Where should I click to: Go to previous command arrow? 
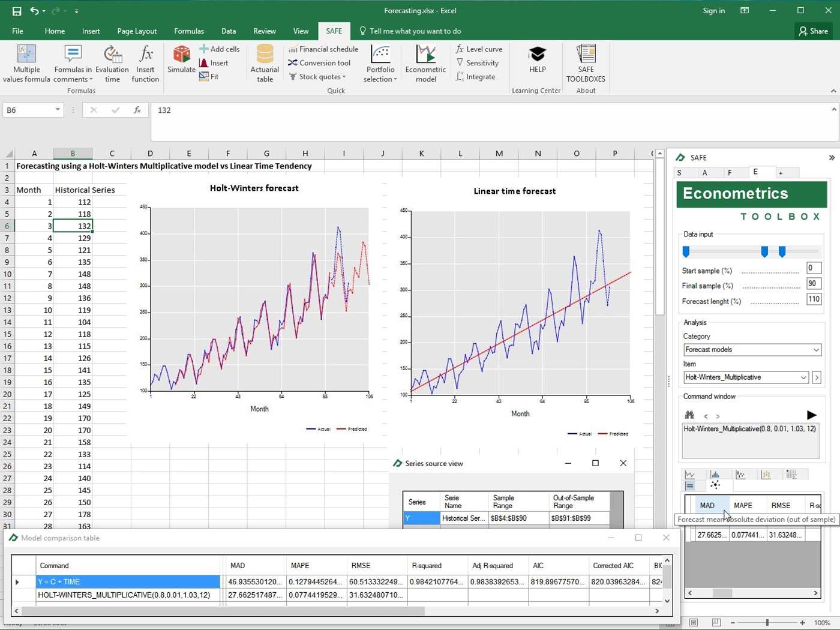pos(706,416)
